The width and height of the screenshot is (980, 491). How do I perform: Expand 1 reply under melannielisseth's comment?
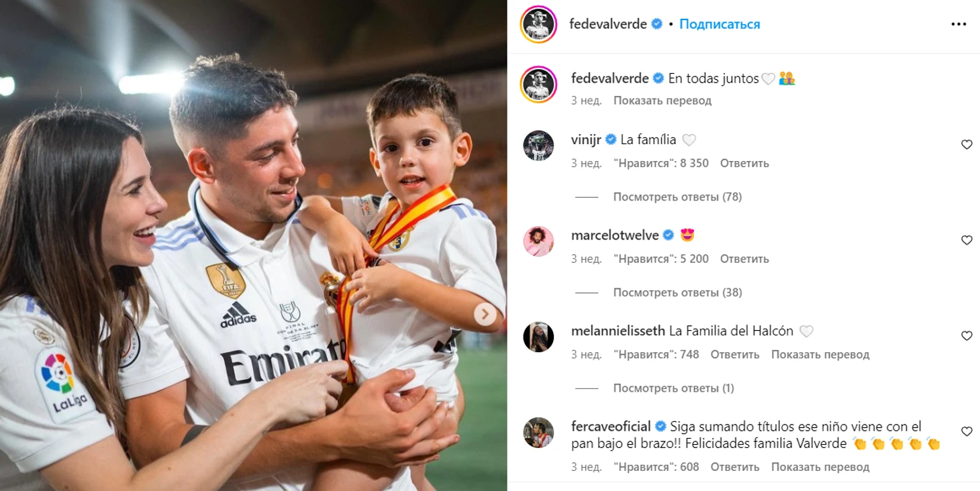(673, 388)
